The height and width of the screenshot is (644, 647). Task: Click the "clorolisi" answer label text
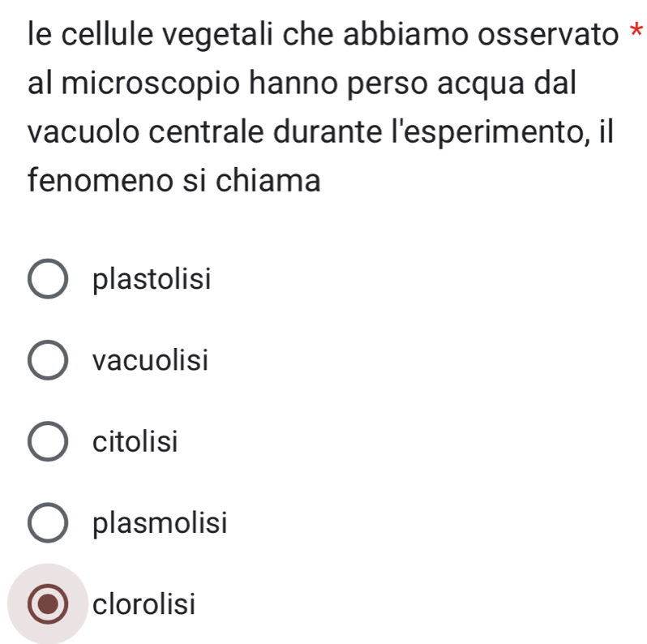(144, 604)
